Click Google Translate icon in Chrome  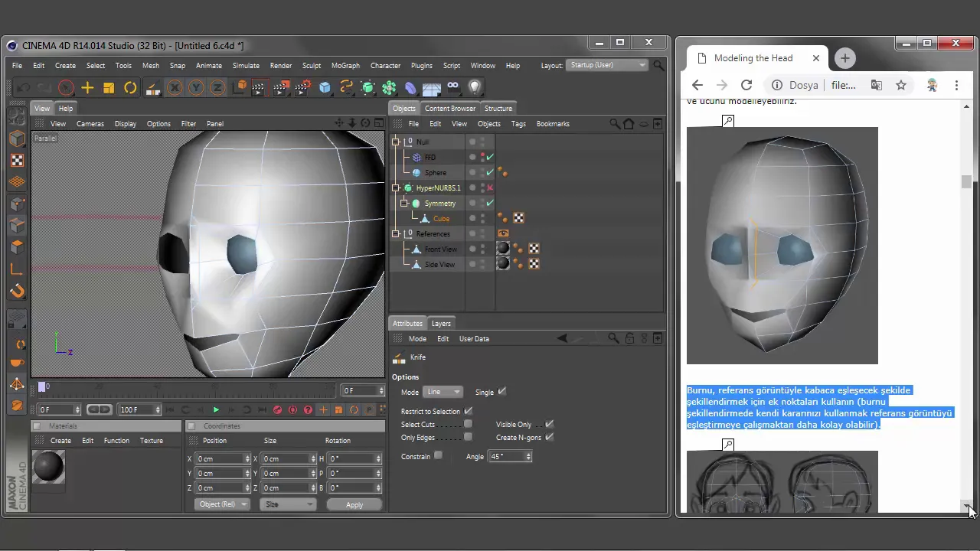(876, 85)
